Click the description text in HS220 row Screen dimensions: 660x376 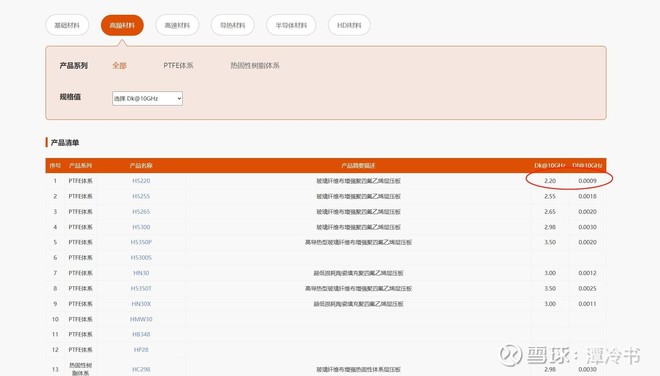(x=358, y=181)
